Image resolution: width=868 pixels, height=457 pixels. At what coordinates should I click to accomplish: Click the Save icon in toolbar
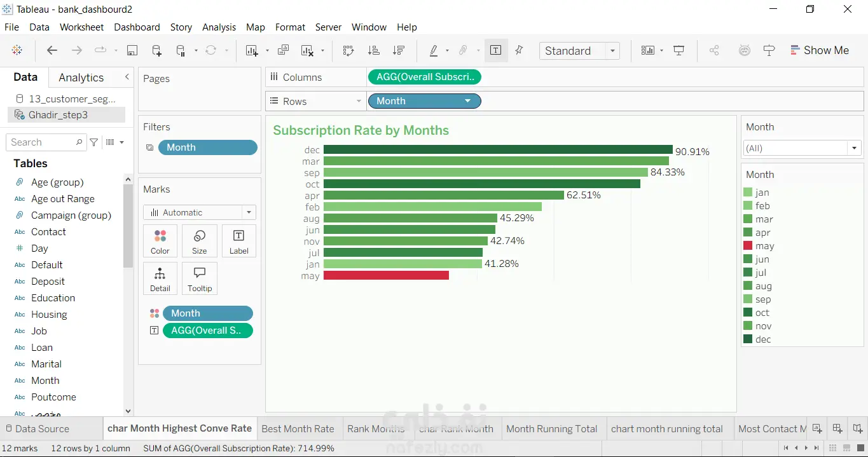click(132, 51)
